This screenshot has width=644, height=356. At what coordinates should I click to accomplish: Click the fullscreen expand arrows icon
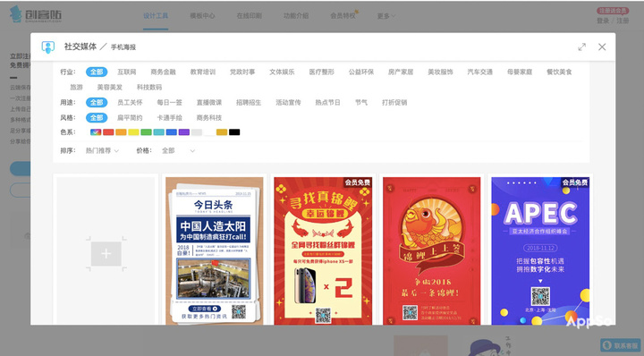pyautogui.click(x=582, y=47)
